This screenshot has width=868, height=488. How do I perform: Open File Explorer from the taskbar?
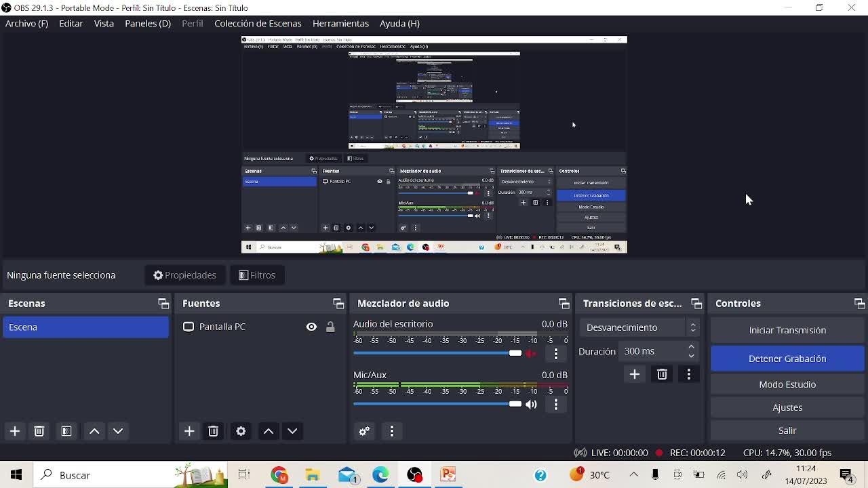[313, 475]
